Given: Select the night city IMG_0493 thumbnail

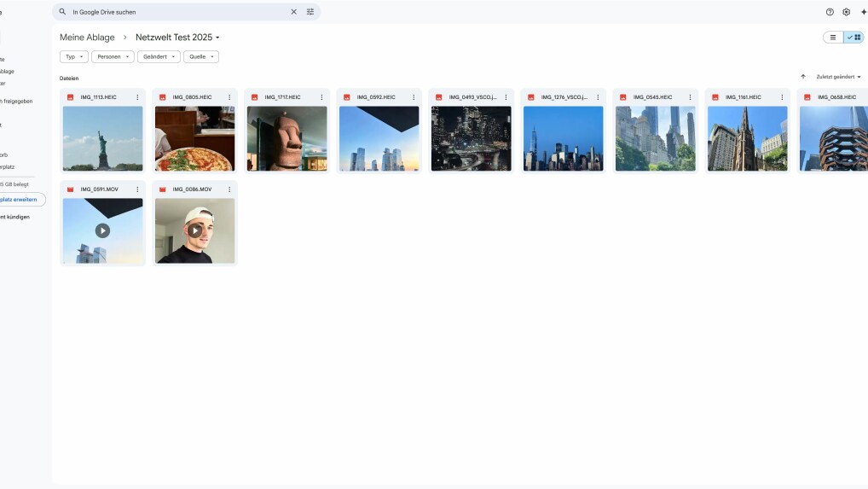Looking at the screenshot, I should pos(471,138).
